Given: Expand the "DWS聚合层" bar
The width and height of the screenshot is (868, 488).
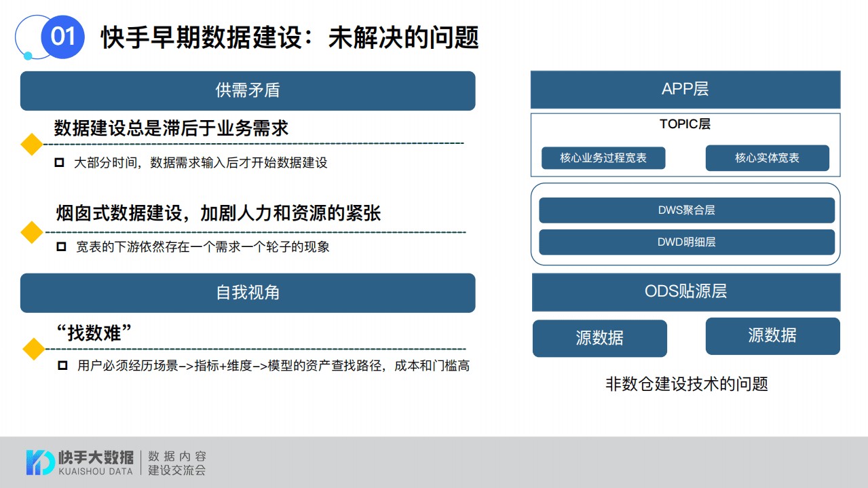Looking at the screenshot, I should [686, 210].
